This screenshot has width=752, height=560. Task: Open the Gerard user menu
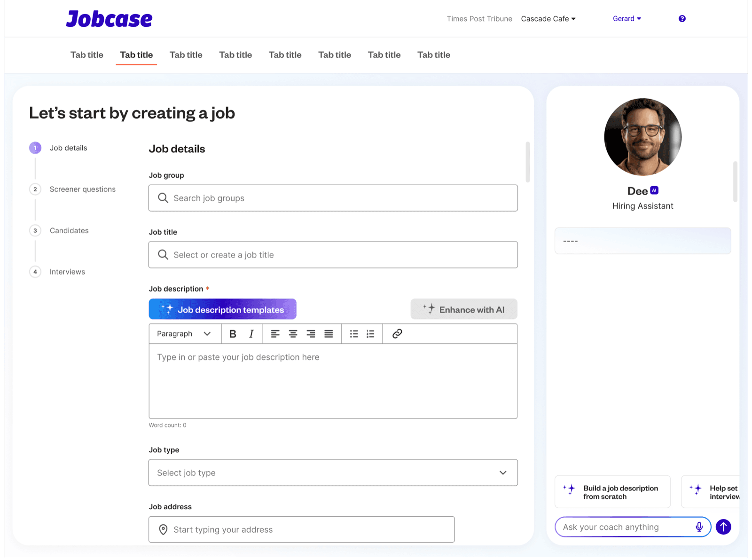(627, 19)
